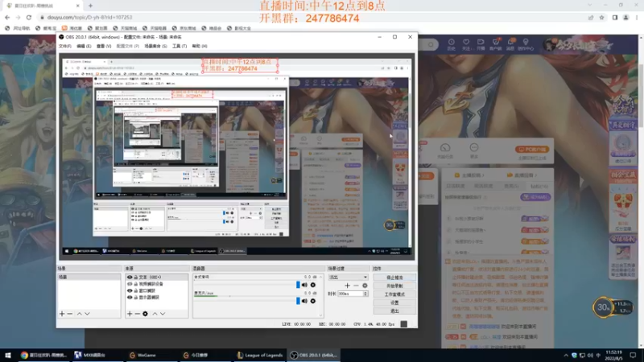The width and height of the screenshot is (644, 362).
Task: Toggle lock on 视频捕获设备 source
Action: [x=135, y=284]
